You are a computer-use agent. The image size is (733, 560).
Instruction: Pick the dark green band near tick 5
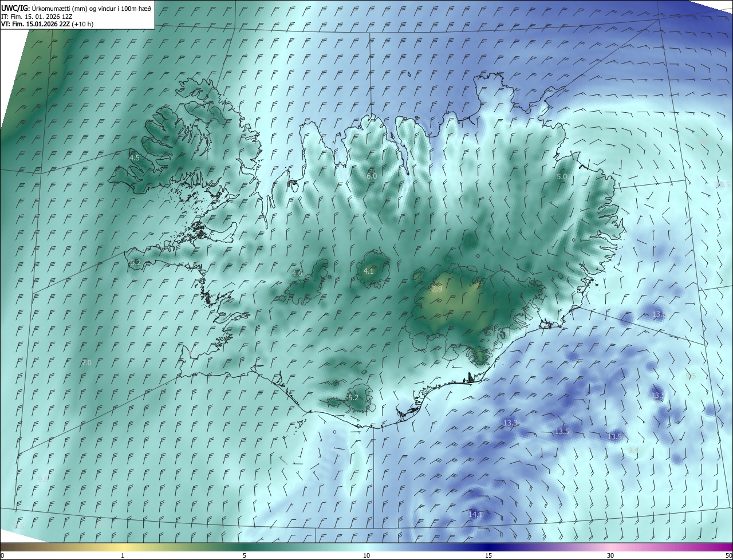tap(243, 547)
